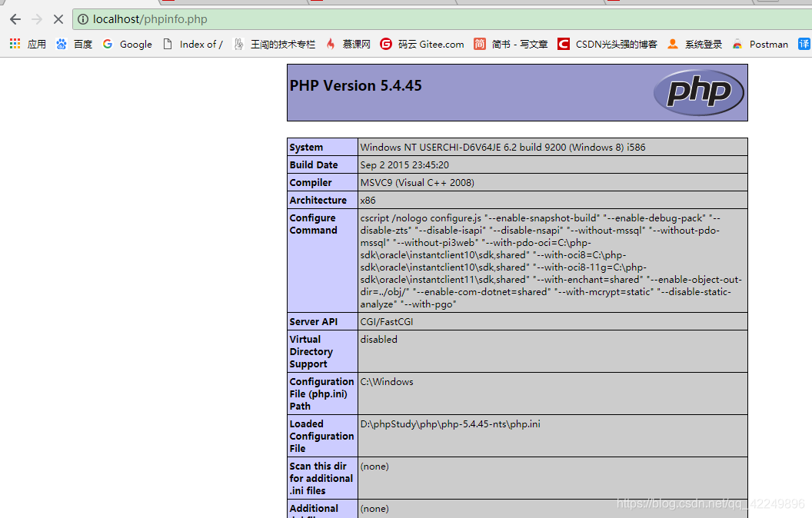
Task: Open CSDN光头强的博客 bookmark icon
Action: (x=564, y=44)
